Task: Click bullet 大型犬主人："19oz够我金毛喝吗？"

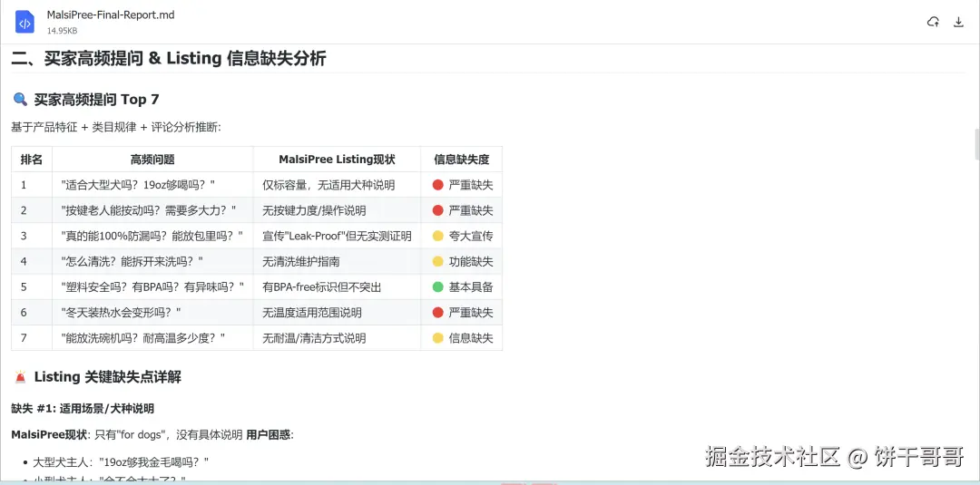Action: pyautogui.click(x=121, y=462)
